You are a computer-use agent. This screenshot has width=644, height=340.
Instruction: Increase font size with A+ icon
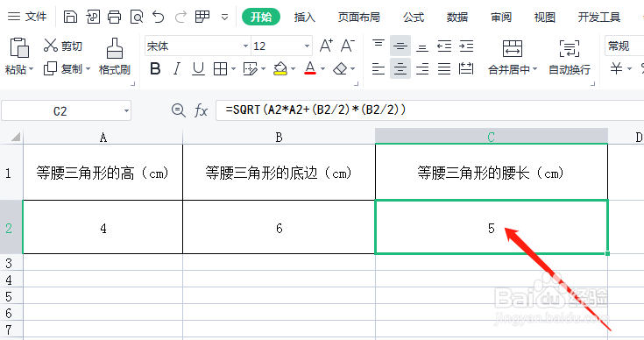pos(326,46)
